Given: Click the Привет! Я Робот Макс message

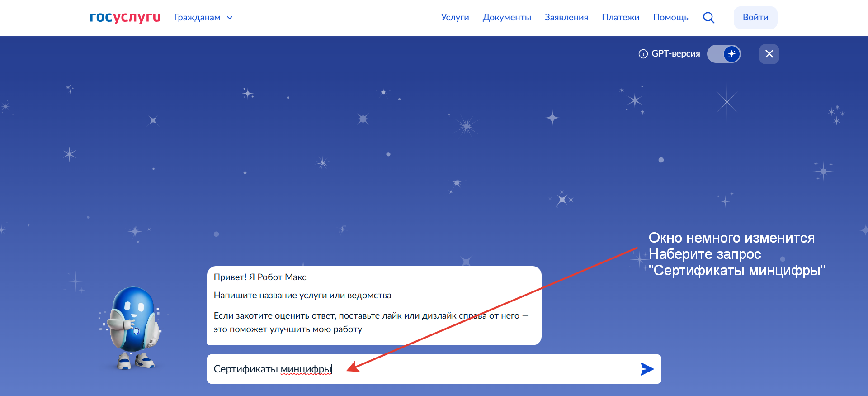Looking at the screenshot, I should [260, 277].
